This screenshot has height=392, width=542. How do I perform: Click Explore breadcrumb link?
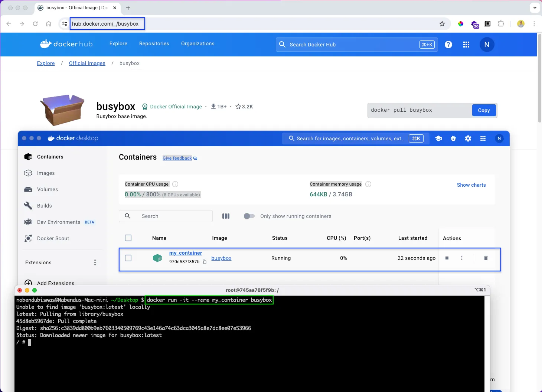(46, 63)
